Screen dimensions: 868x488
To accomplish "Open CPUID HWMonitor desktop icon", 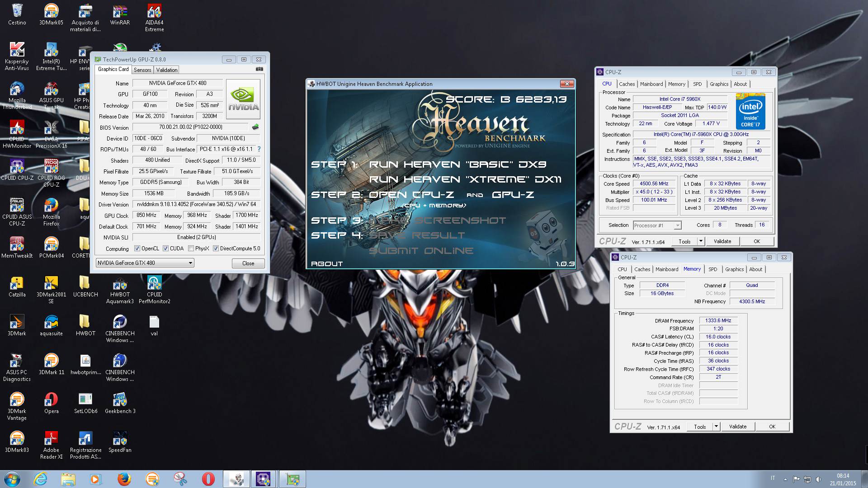I will (17, 134).
